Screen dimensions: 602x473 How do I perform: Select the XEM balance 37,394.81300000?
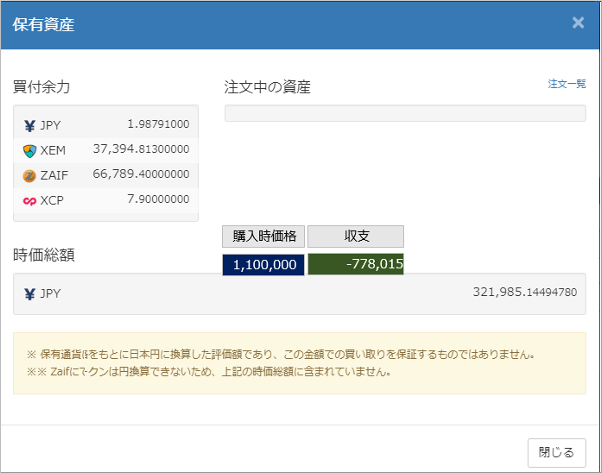[x=141, y=149]
